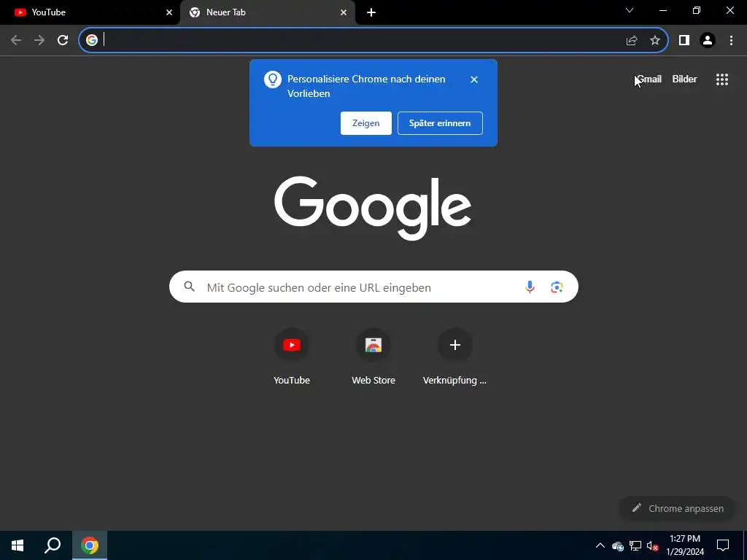Open Chrome's three-dot menu

click(x=731, y=41)
